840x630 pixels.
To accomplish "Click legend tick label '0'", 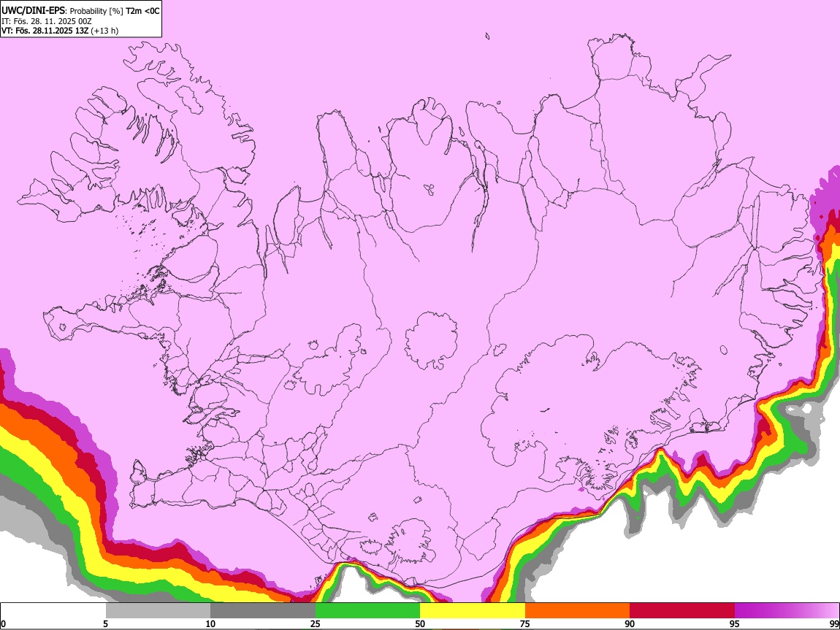I will click(x=3, y=623).
